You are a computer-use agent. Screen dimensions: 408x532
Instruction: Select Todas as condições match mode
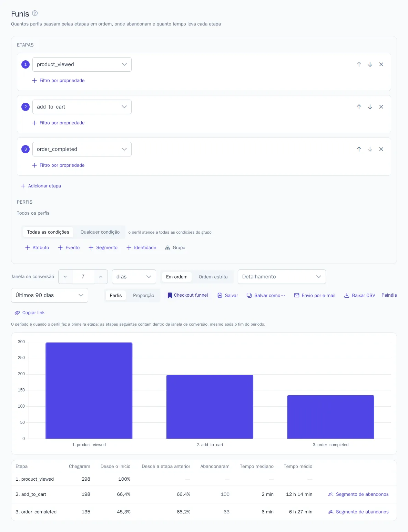[48, 232]
